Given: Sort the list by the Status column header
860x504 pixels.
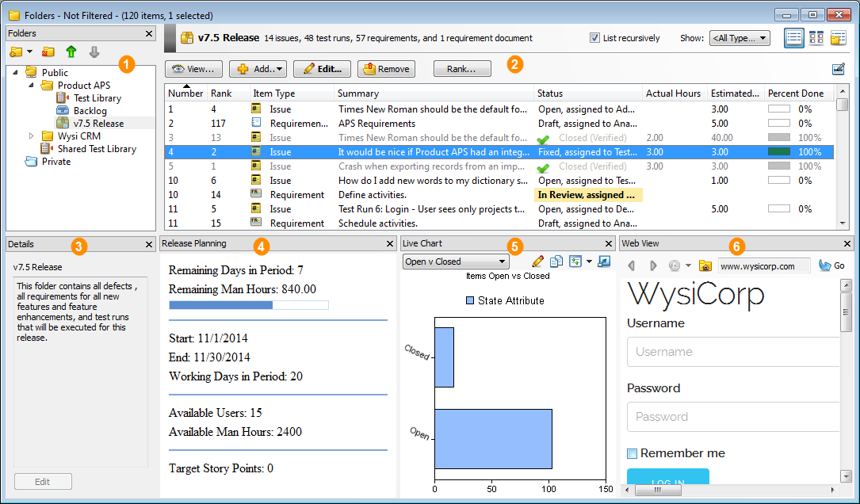Looking at the screenshot, I should click(548, 94).
